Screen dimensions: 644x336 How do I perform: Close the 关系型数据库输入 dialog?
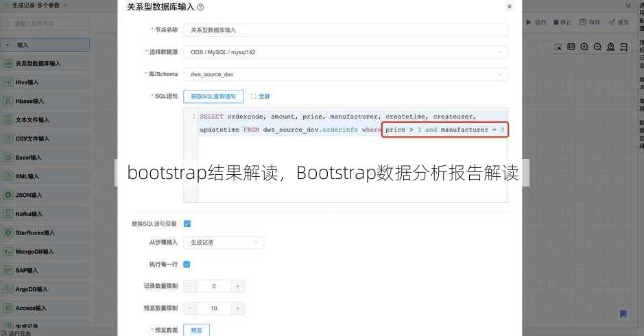pos(510,7)
